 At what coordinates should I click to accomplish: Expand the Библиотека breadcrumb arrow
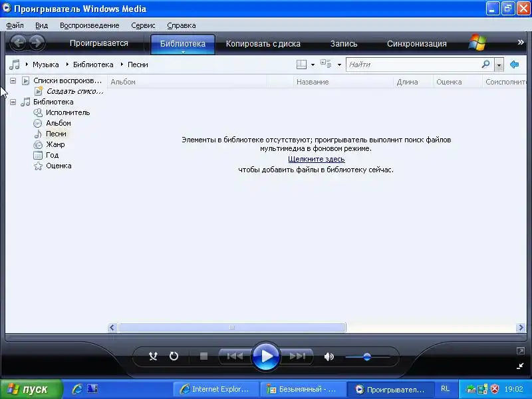[x=67, y=64]
